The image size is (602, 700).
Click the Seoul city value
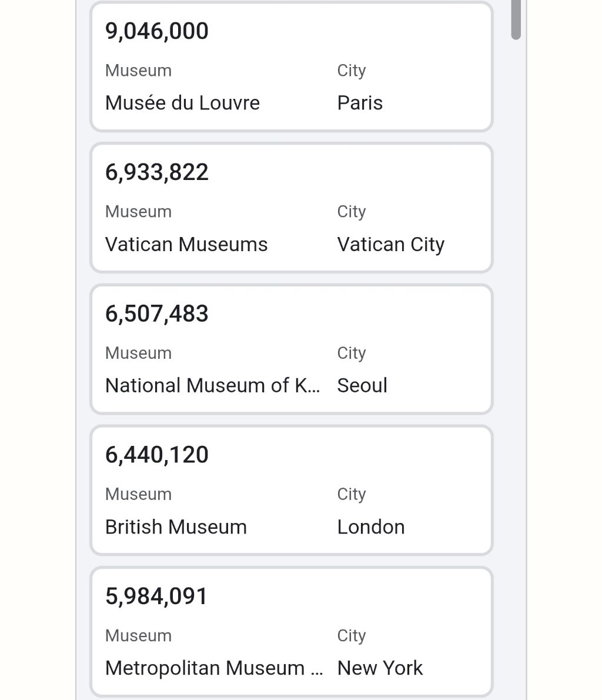point(362,385)
